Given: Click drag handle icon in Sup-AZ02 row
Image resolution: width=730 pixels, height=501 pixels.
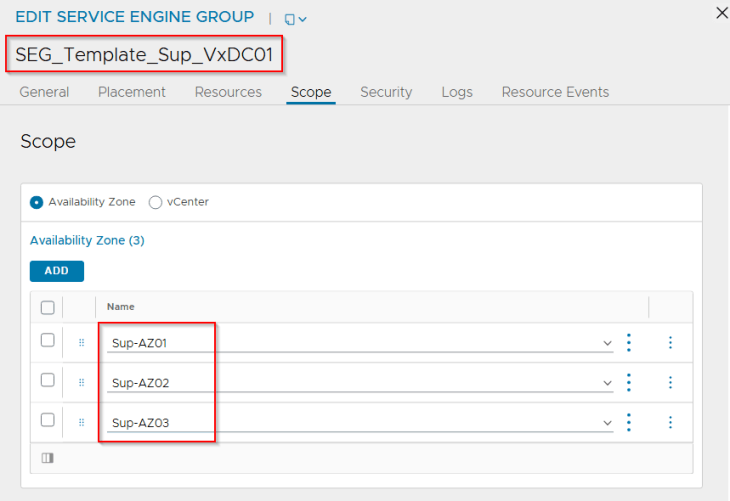Looking at the screenshot, I should pos(81,382).
